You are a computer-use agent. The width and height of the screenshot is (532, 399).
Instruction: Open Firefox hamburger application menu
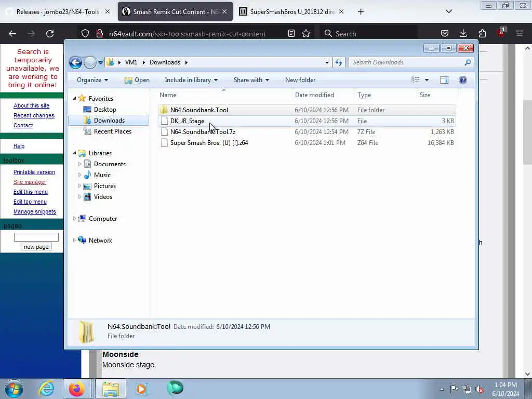click(520, 33)
